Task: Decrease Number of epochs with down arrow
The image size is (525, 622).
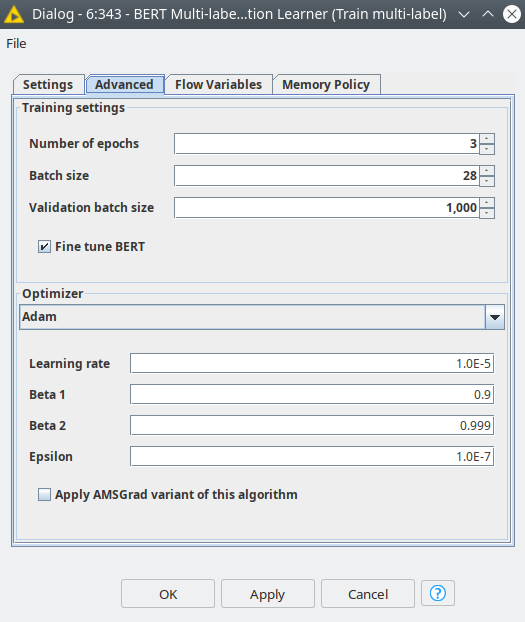Action: pos(487,149)
